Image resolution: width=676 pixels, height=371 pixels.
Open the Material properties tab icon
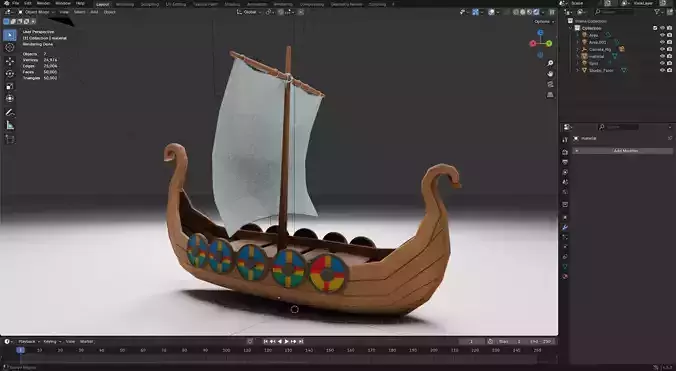tap(565, 276)
